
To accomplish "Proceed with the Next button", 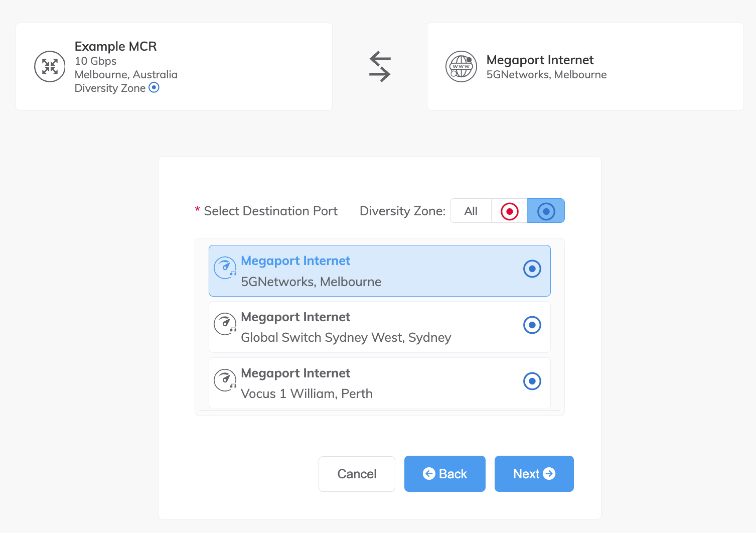I will 534,474.
